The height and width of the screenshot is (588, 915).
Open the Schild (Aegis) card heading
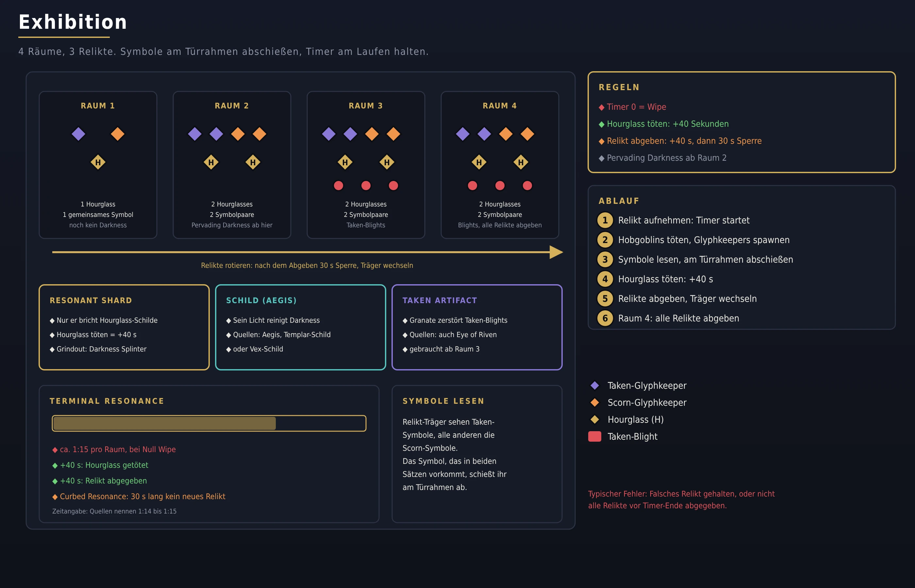click(261, 301)
